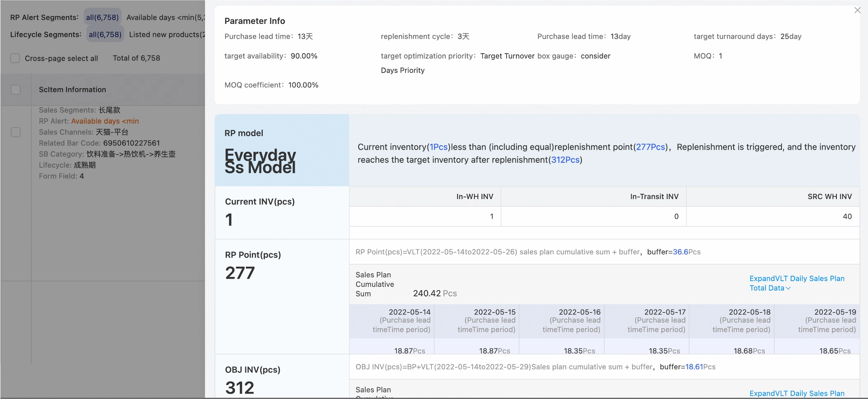This screenshot has width=868, height=399.
Task: Click the 18.61 buffer value link
Action: click(694, 367)
